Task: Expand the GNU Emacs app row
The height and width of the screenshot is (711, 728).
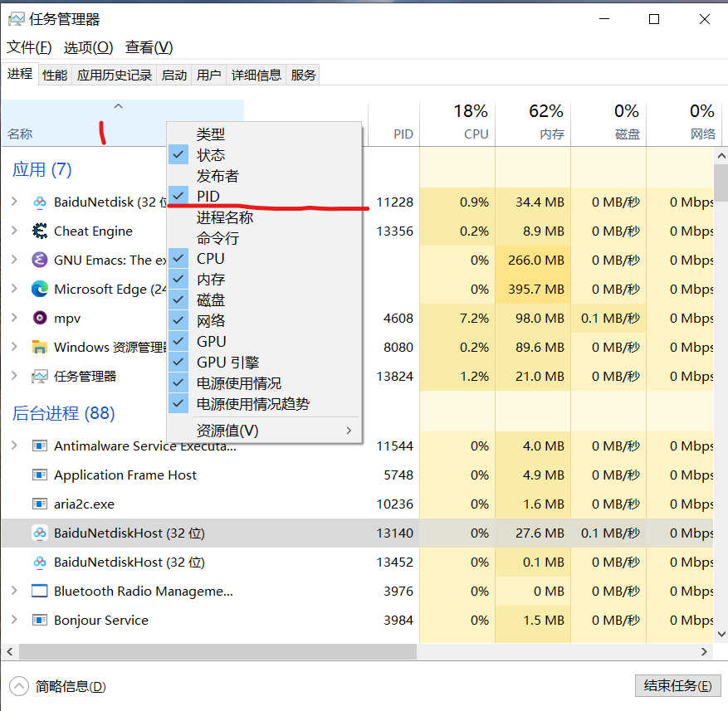Action: click(14, 260)
